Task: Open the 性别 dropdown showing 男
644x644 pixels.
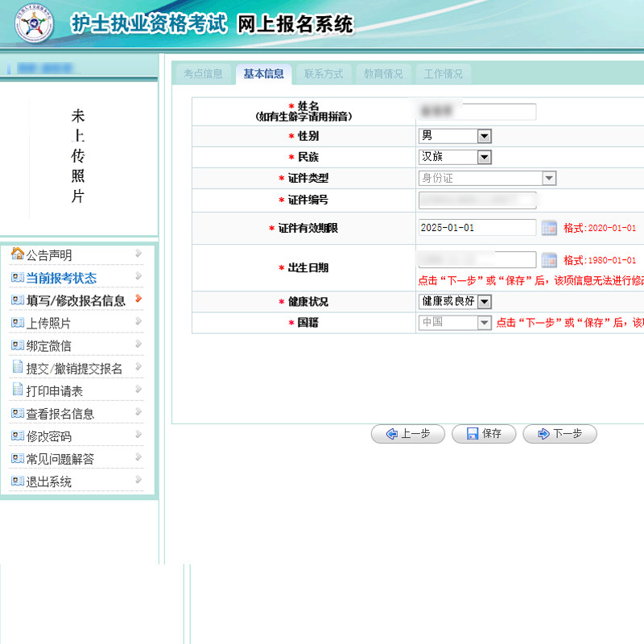Action: pyautogui.click(x=455, y=136)
